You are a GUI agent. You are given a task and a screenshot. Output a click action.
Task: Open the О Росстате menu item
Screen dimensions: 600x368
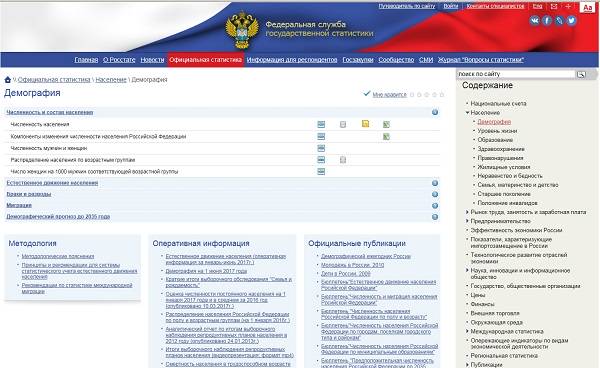tap(119, 60)
